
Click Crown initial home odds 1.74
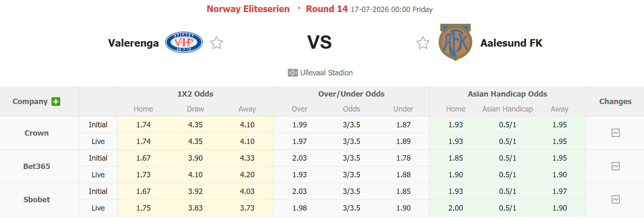tap(143, 125)
